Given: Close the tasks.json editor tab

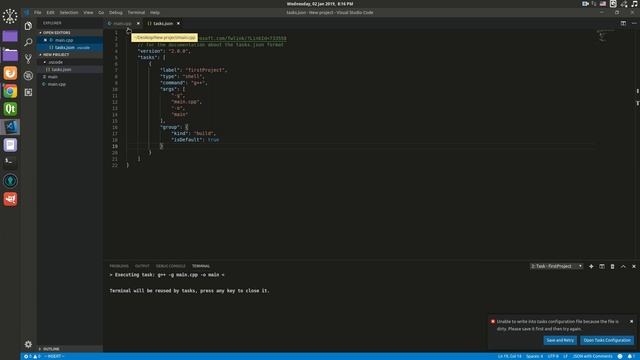Looking at the screenshot, I should (x=178, y=23).
